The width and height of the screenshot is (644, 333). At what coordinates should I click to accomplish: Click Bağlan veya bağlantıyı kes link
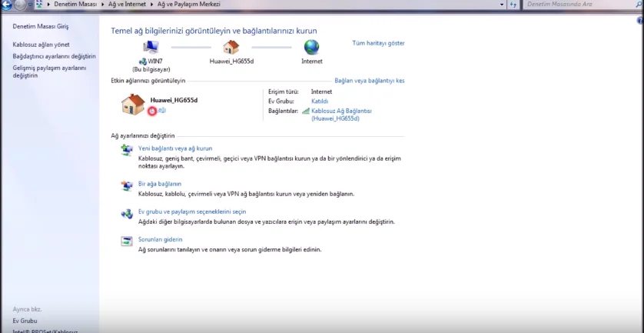point(370,81)
